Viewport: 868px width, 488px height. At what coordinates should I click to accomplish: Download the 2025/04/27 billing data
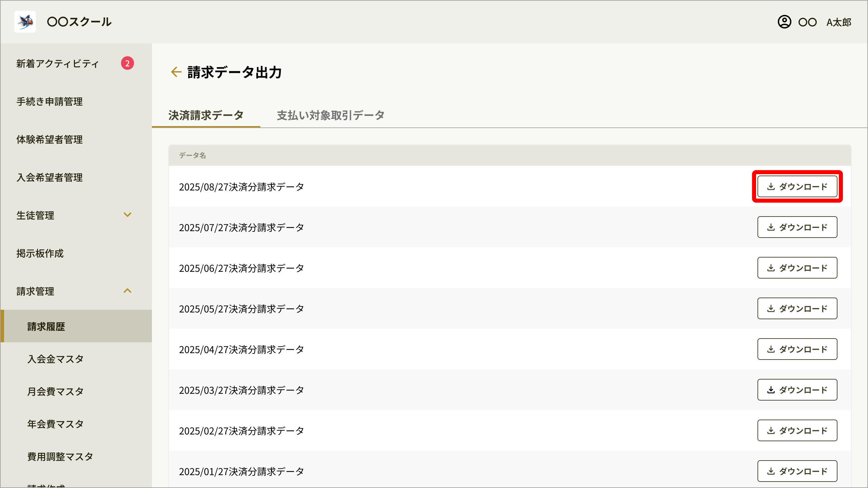(x=797, y=349)
